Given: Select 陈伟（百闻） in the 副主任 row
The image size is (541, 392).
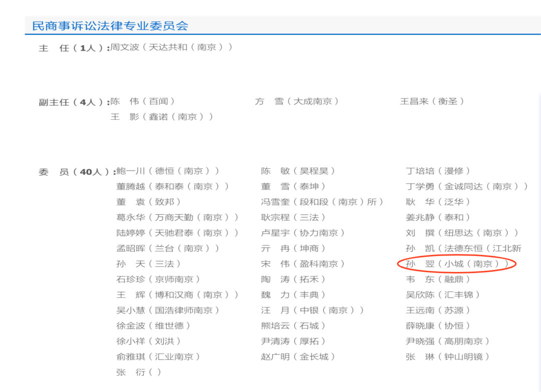Looking at the screenshot, I should [144, 101].
